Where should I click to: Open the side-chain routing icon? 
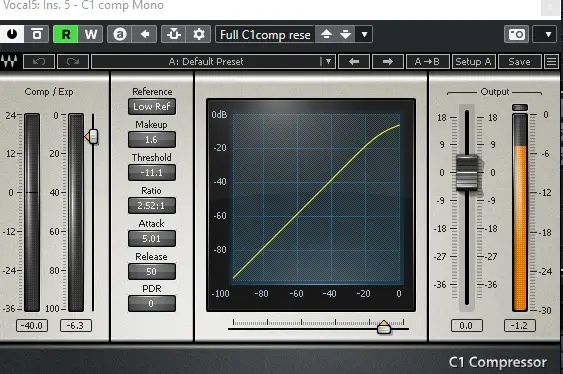[x=174, y=34]
